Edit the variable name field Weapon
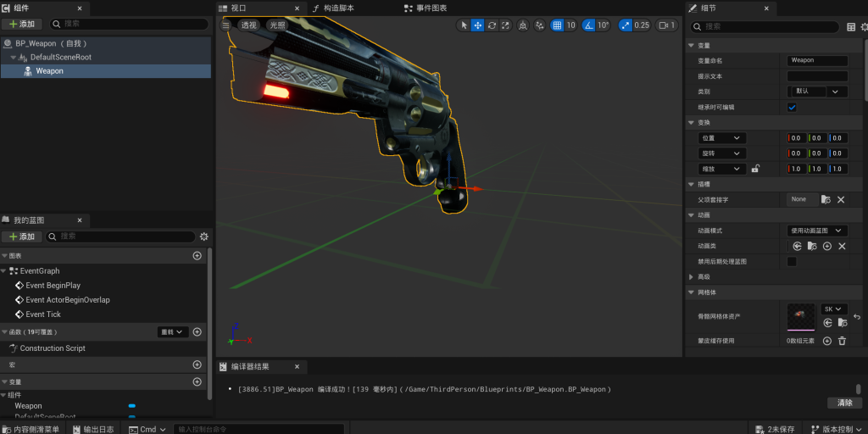 [818, 60]
